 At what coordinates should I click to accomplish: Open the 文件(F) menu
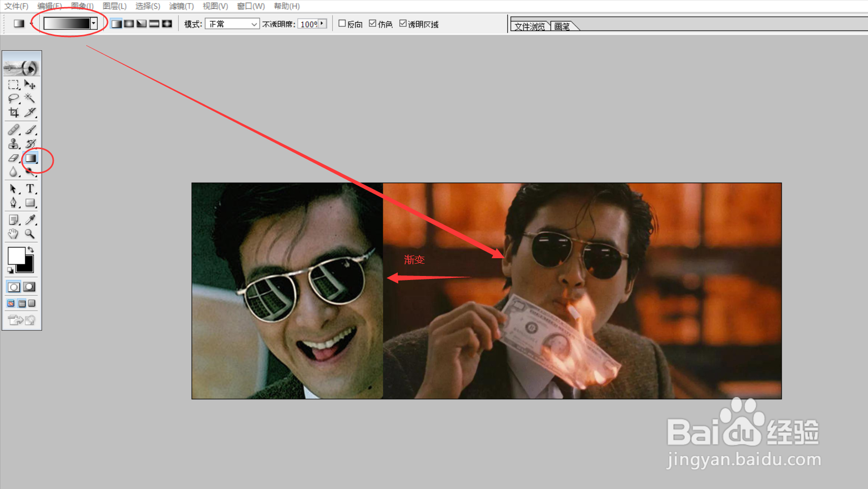(16, 6)
